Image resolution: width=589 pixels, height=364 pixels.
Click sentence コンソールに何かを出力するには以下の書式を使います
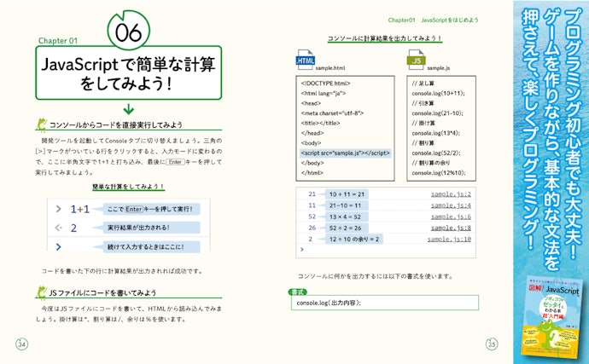[x=376, y=276]
